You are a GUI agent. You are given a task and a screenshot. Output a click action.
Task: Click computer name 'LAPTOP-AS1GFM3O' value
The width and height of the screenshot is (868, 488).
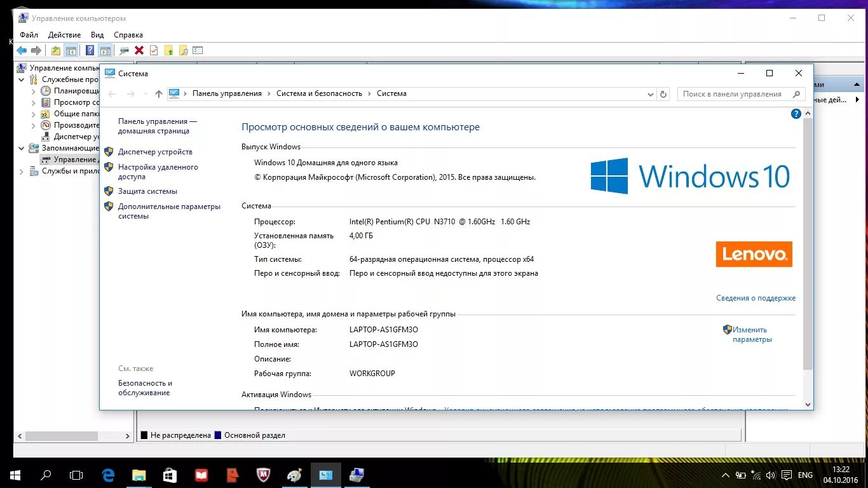(x=384, y=330)
